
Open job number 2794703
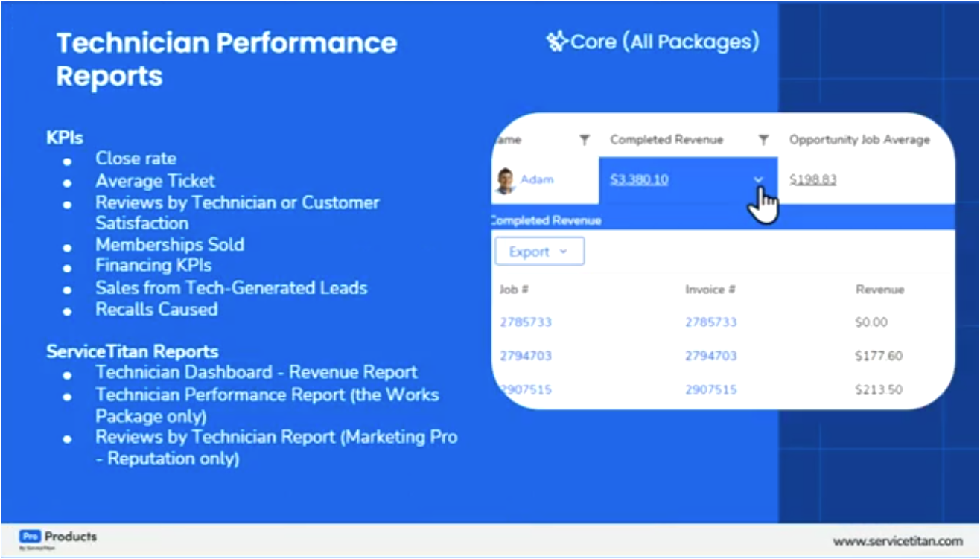pyautogui.click(x=526, y=356)
